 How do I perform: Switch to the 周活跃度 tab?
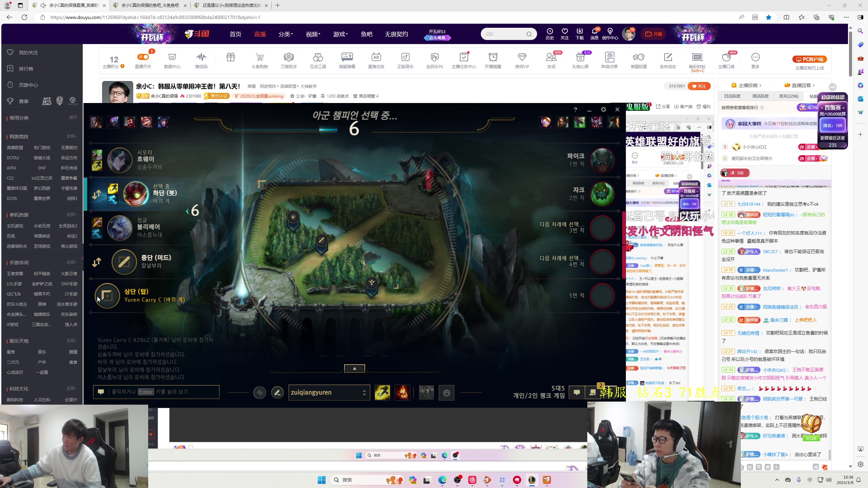[760, 96]
